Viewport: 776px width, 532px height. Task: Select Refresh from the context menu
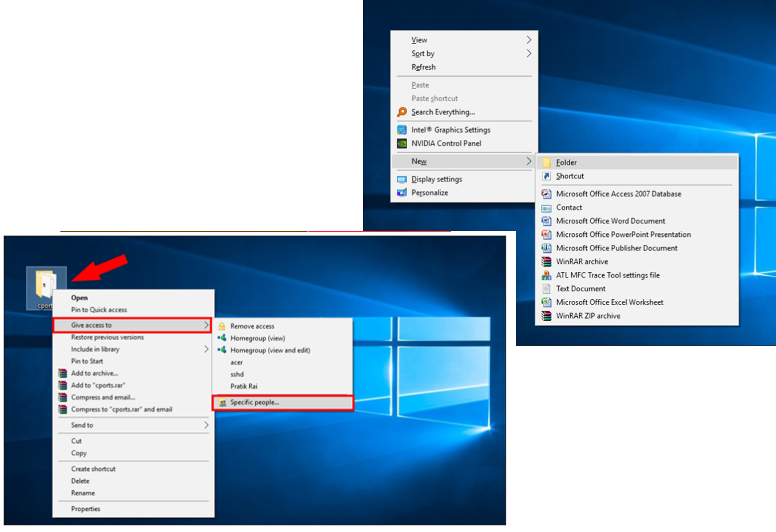pos(423,67)
